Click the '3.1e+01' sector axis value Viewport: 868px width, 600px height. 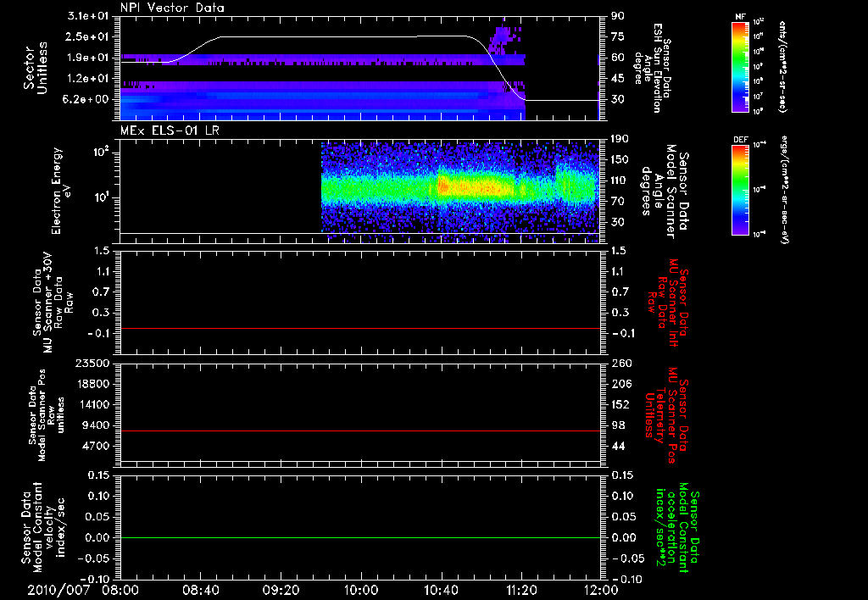coord(88,16)
